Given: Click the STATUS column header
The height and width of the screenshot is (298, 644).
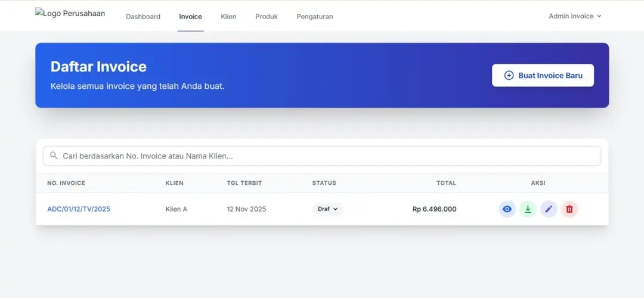Looking at the screenshot, I should 324,183.
